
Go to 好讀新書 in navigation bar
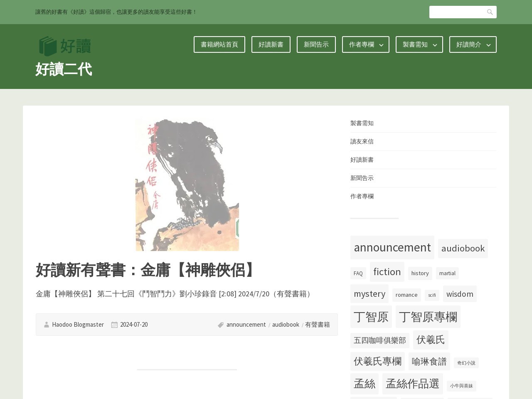pos(271,44)
